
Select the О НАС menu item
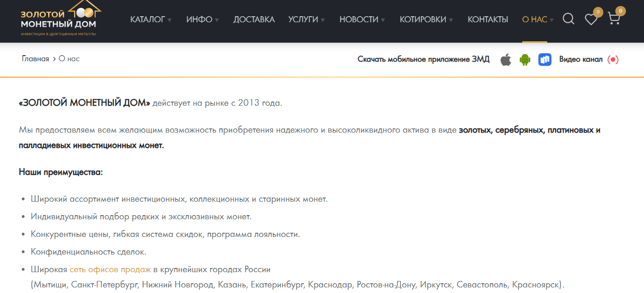click(535, 19)
